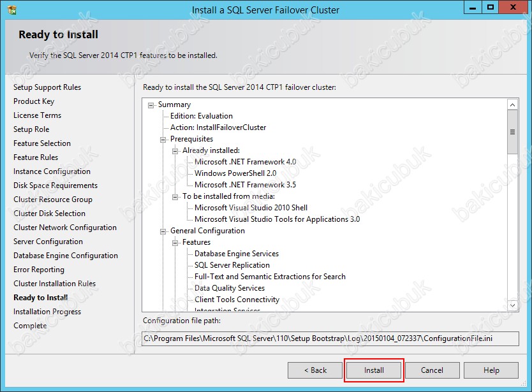Select Full-Text and Semantic Extractions for Search
532x392 pixels.
point(270,277)
